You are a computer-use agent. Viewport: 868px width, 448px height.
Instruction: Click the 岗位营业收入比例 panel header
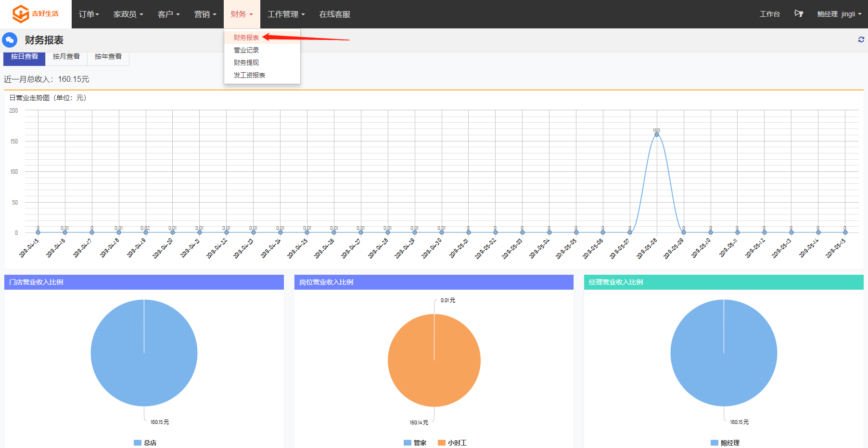434,282
